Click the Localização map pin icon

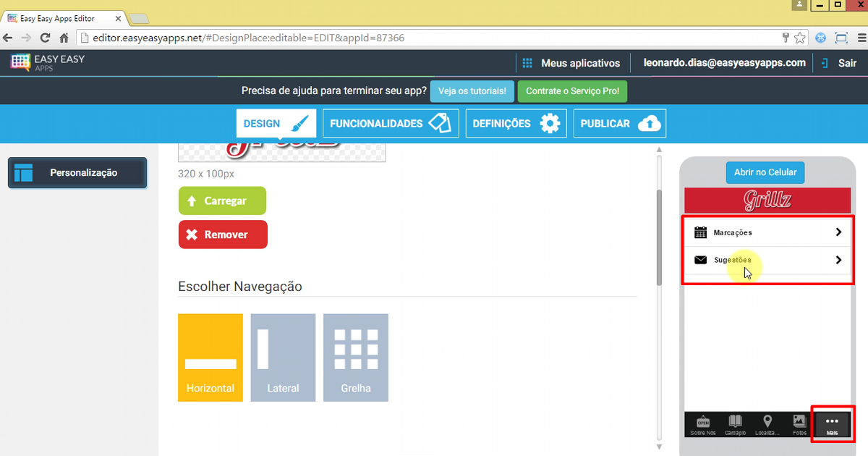click(x=767, y=422)
